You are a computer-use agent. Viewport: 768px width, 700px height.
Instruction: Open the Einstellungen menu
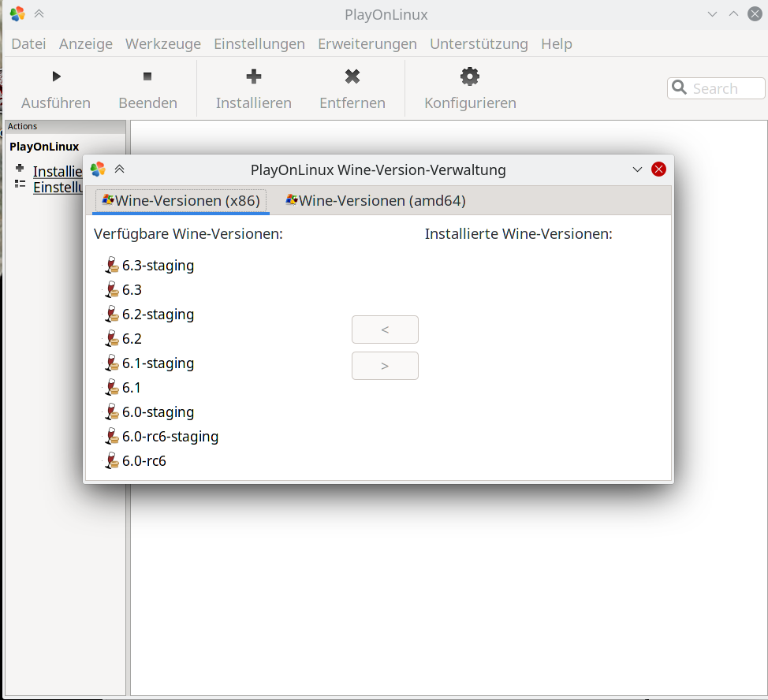pyautogui.click(x=259, y=44)
